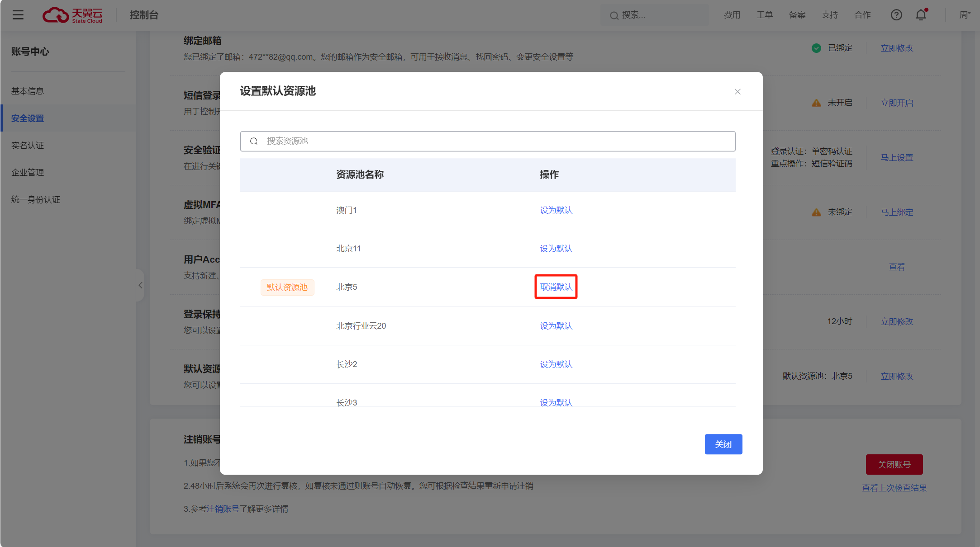Click the warning icon beside 未开启
Viewport: 980px width, 547px height.
coord(816,103)
